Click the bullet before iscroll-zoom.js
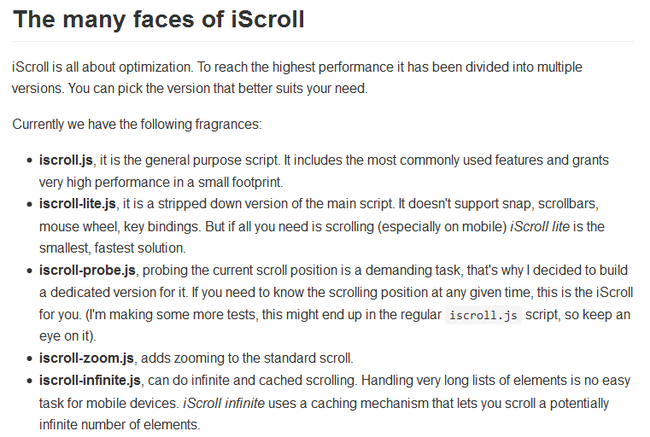 click(29, 358)
